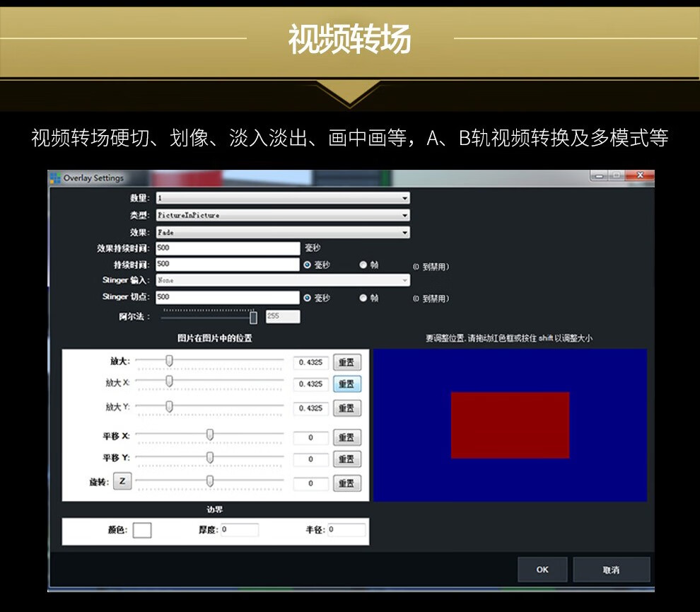Reset the 放大 value with 重置

pos(346,362)
